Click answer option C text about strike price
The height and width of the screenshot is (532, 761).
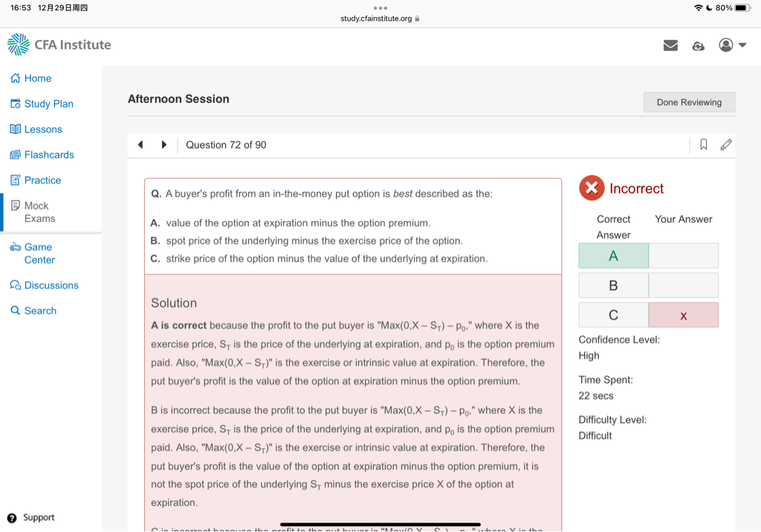point(327,259)
